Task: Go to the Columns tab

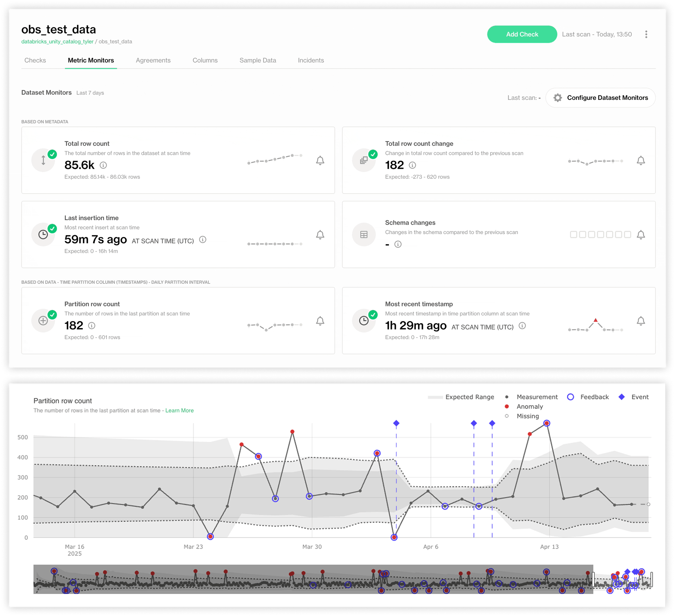Action: point(205,60)
